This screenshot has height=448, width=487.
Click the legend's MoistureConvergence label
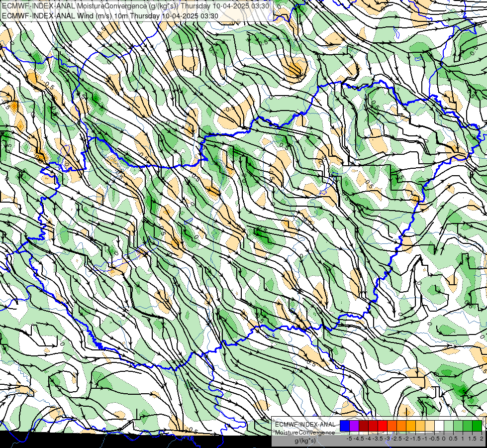[x=305, y=433]
